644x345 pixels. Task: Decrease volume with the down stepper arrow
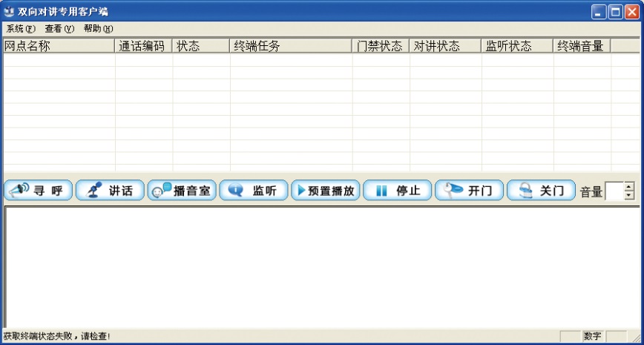coord(629,196)
